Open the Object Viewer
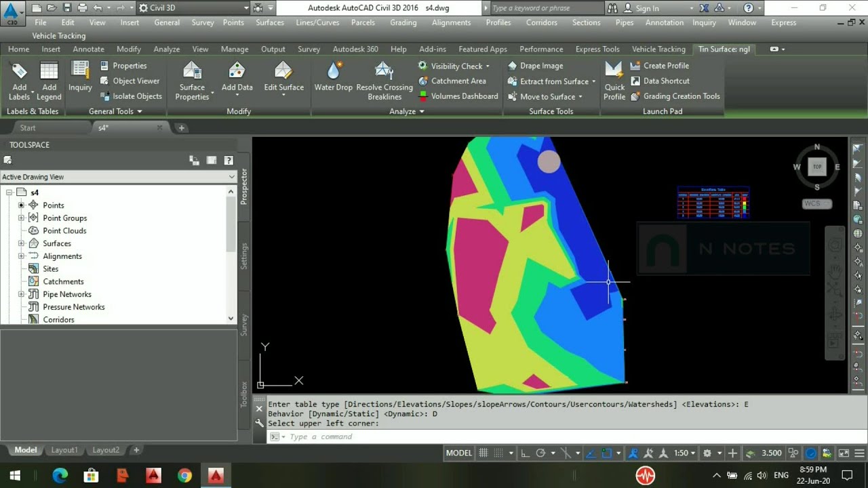The image size is (868, 488). point(130,81)
